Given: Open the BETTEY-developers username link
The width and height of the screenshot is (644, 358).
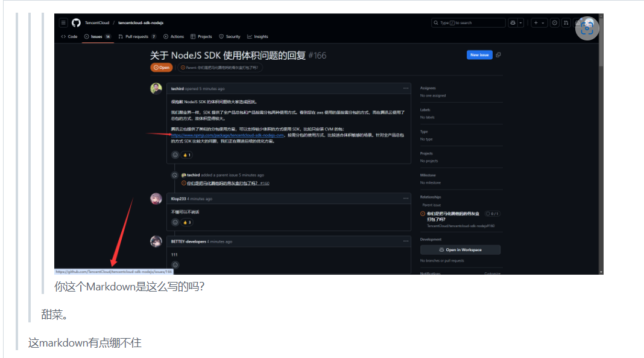Looking at the screenshot, I should pos(189,241).
